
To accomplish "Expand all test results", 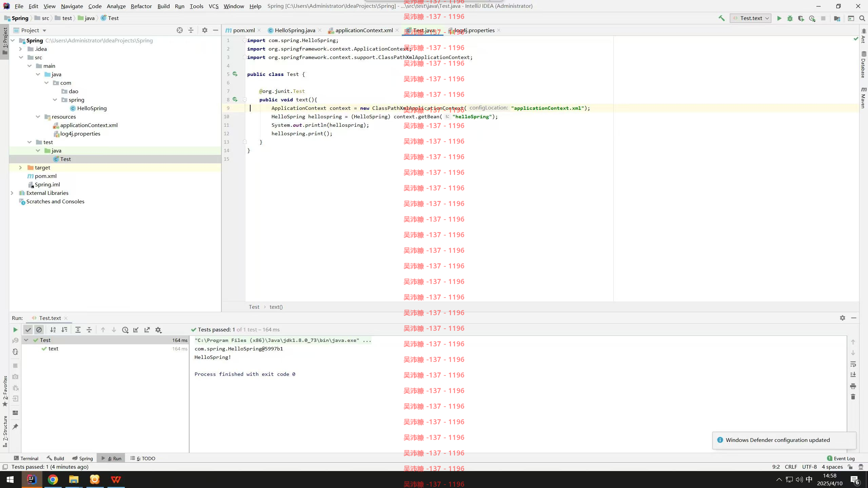I will 78,330.
